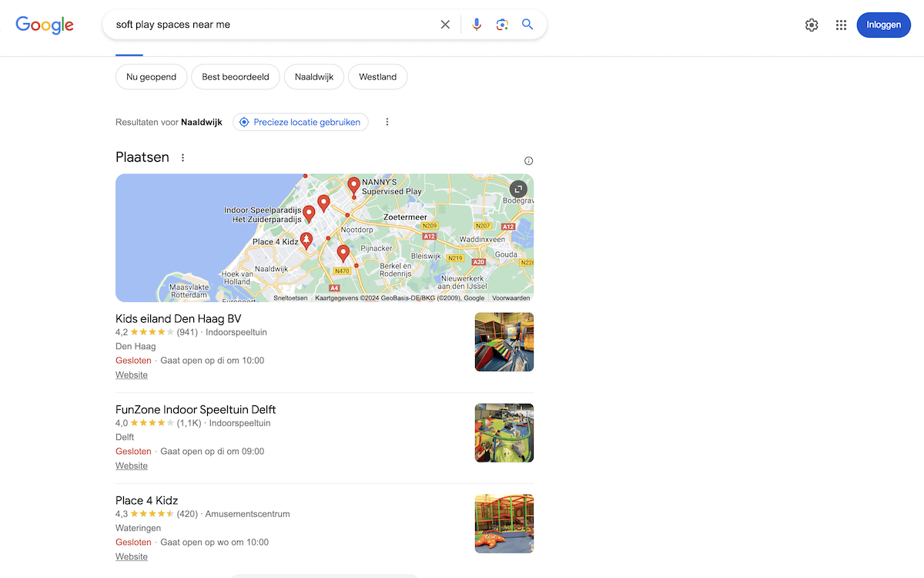Click the Plaatsen section heading

click(x=142, y=157)
